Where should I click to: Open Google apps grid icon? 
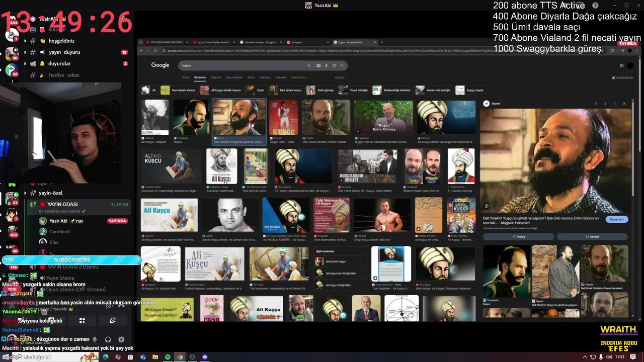click(621, 65)
